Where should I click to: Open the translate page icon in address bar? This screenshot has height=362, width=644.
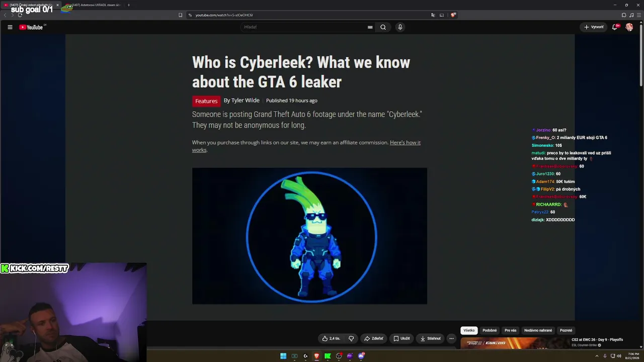click(x=433, y=15)
